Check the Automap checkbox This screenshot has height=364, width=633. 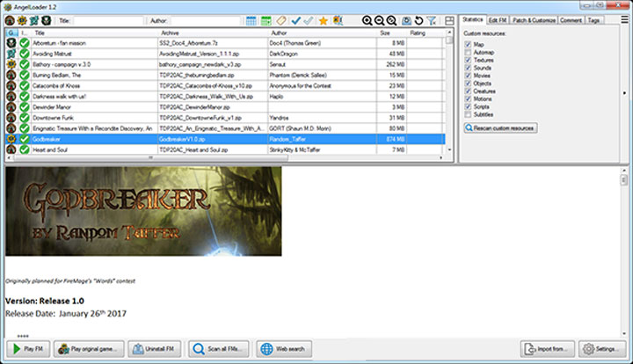tap(467, 53)
